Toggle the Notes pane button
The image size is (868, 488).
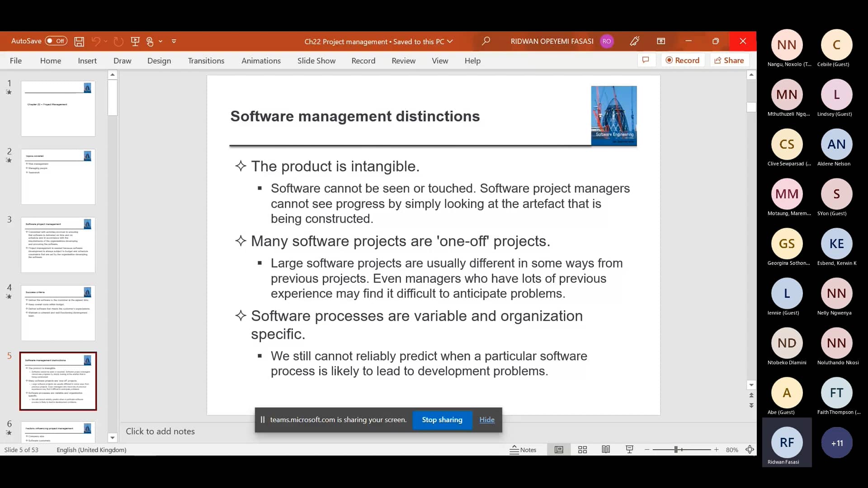pos(523,450)
